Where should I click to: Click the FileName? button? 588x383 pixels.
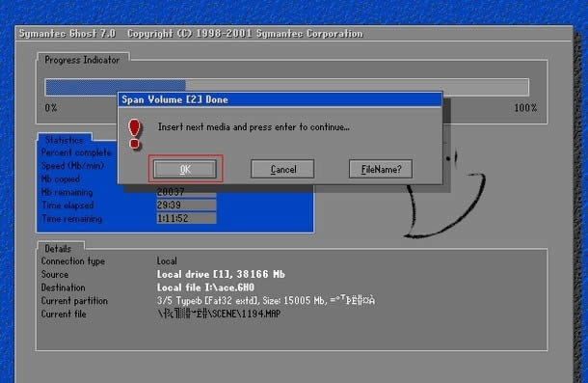pyautogui.click(x=381, y=169)
